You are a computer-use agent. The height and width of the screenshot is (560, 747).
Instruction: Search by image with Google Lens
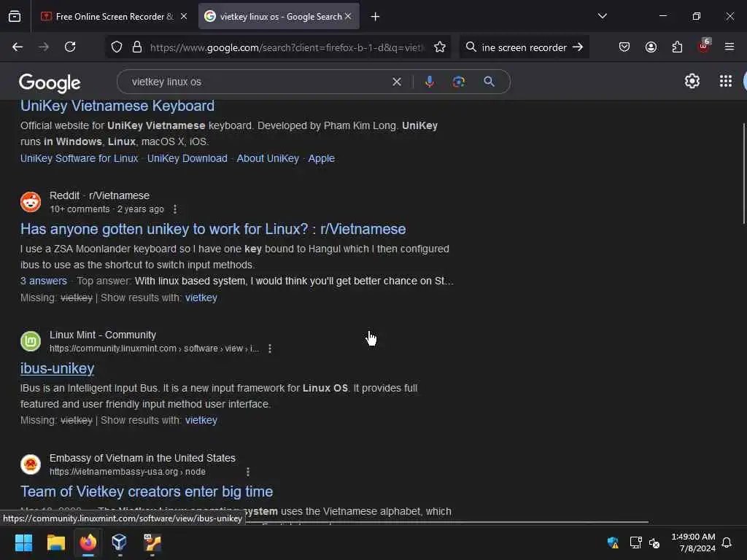pyautogui.click(x=458, y=82)
